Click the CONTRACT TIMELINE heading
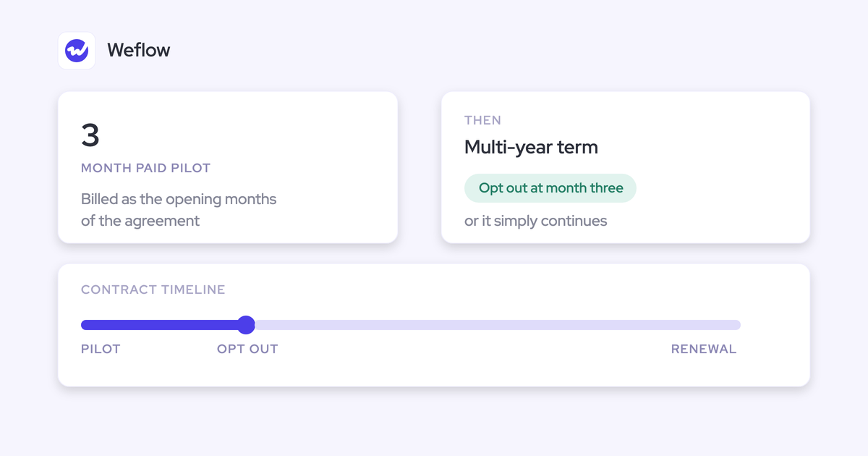The height and width of the screenshot is (456, 868). click(x=153, y=290)
